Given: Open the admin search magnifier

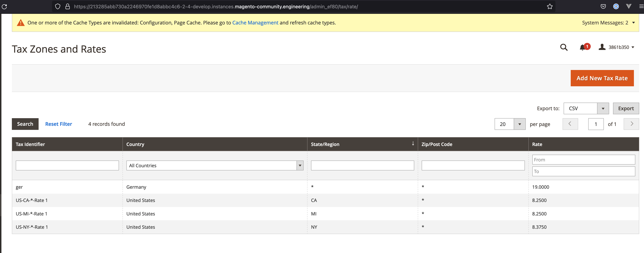Looking at the screenshot, I should 563,47.
